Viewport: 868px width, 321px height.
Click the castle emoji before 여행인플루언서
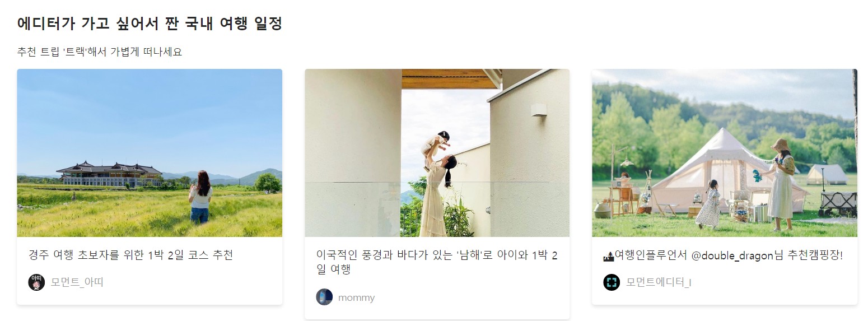pos(609,255)
